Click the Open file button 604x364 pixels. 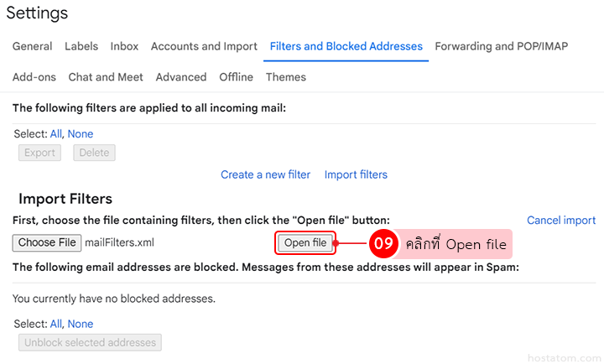pyautogui.click(x=305, y=243)
